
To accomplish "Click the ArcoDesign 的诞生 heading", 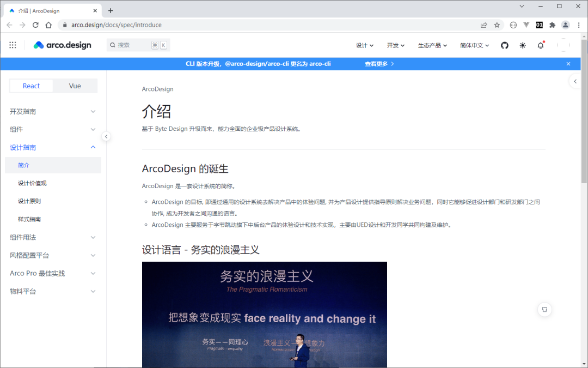I will click(185, 169).
